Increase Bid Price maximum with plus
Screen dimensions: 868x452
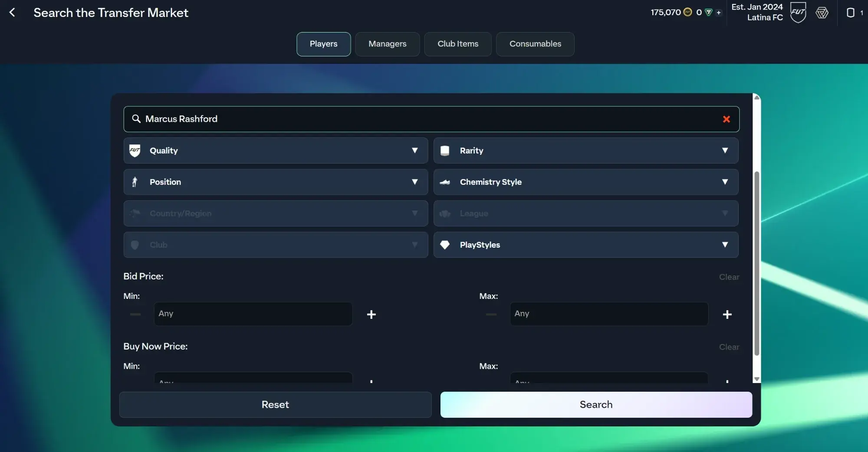[727, 314]
